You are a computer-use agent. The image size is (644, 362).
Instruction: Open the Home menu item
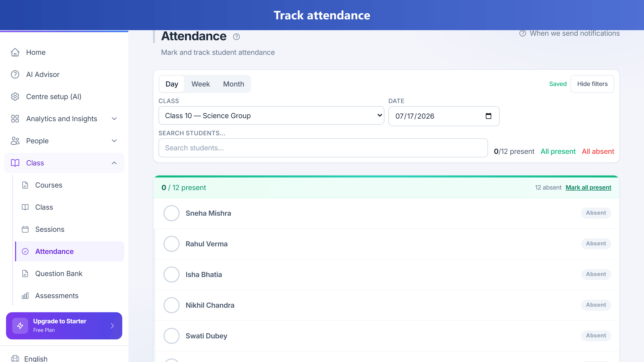[x=64, y=52]
